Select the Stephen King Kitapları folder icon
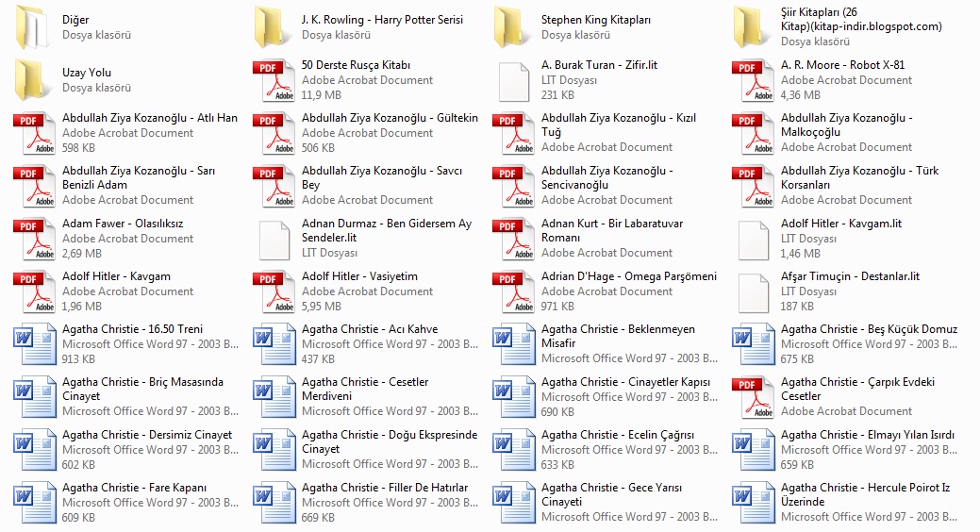The height and width of the screenshot is (532, 980). click(x=510, y=27)
